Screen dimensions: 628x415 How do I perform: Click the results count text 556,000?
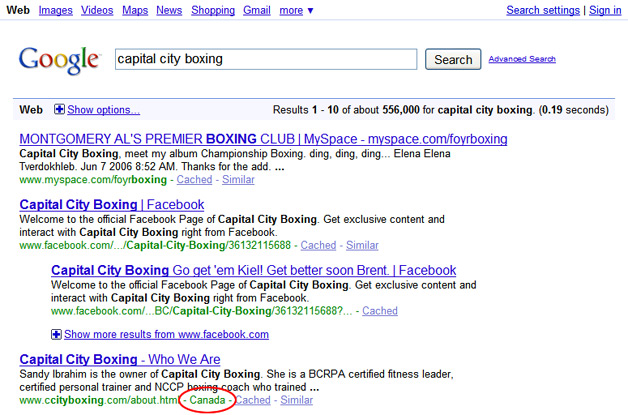pyautogui.click(x=401, y=110)
